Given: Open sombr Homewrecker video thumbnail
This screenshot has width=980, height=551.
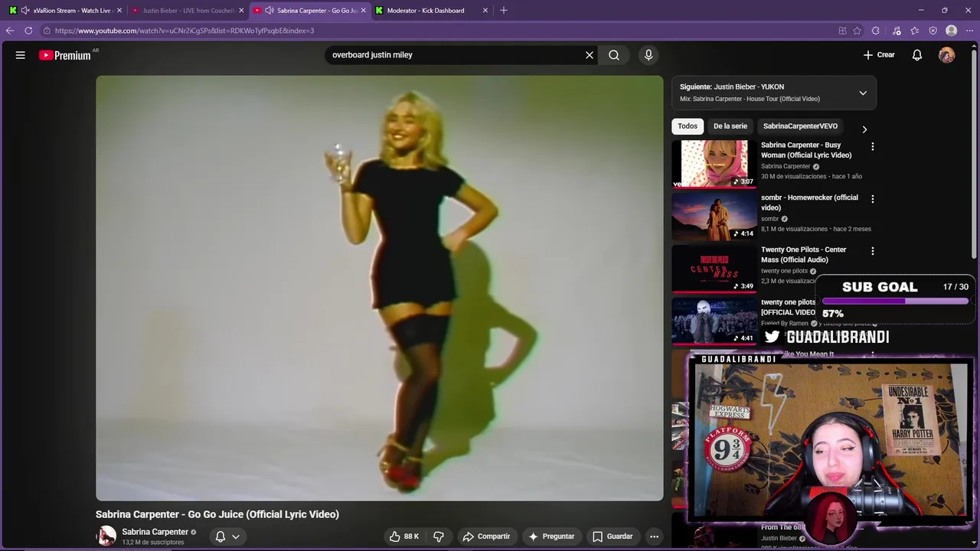Looking at the screenshot, I should (714, 216).
